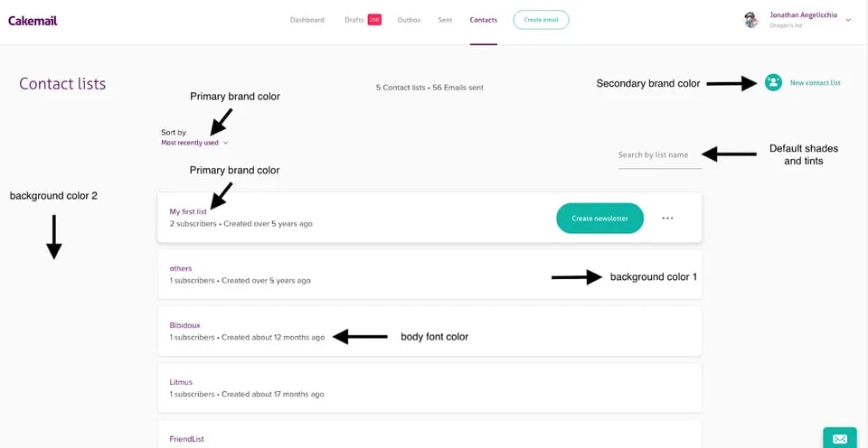Click the Cakemail logo

point(33,20)
